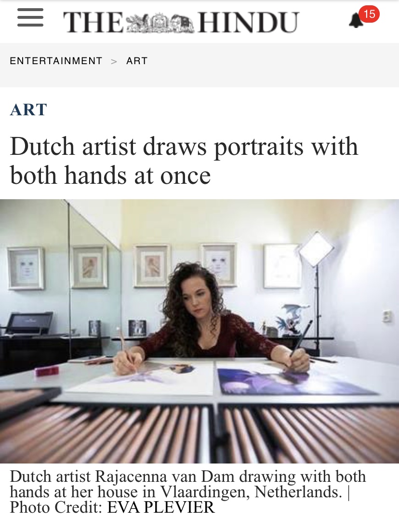Open the hamburger navigation menu
Screen dimensions: 399x532
coord(30,17)
